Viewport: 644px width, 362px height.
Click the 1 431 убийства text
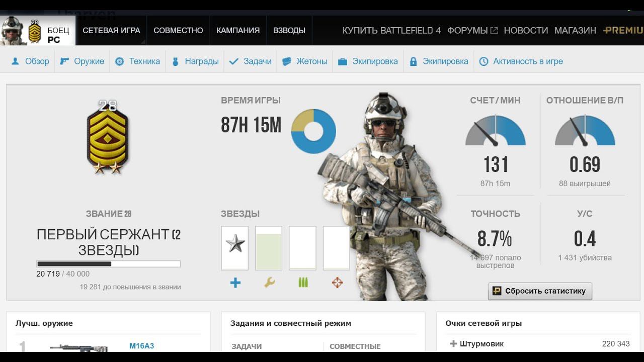point(585,258)
